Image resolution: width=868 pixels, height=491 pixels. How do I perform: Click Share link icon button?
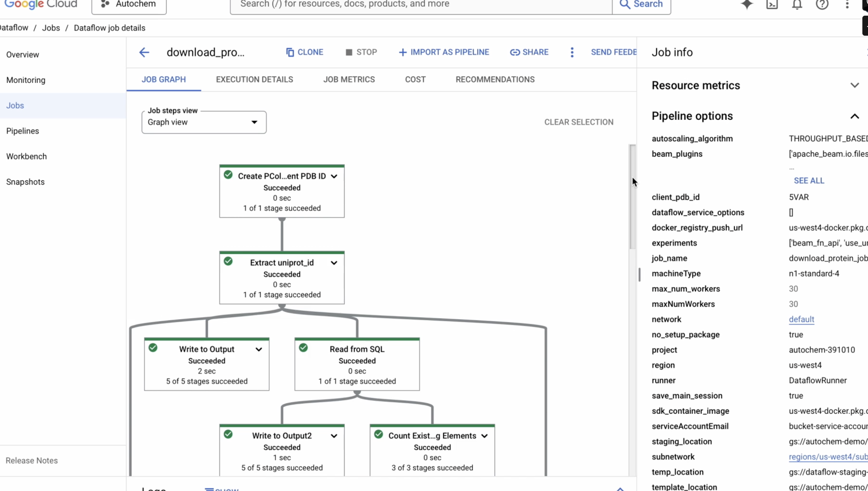(529, 52)
